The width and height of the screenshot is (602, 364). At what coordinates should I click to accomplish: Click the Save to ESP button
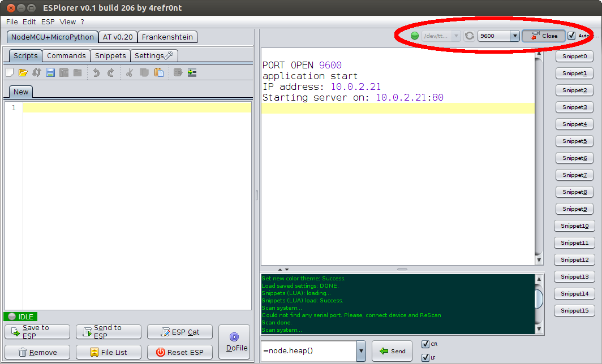[x=37, y=332]
